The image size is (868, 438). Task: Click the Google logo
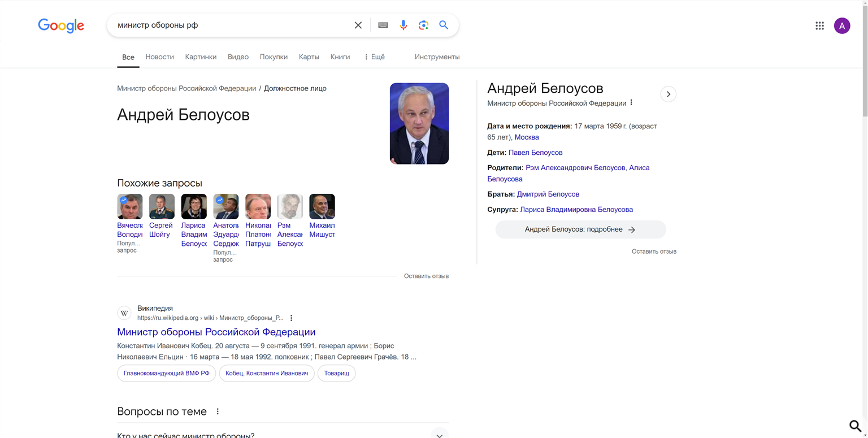(61, 25)
